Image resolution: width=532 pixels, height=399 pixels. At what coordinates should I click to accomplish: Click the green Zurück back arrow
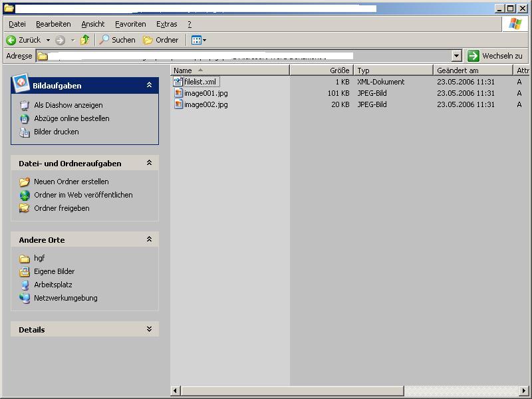click(x=11, y=40)
